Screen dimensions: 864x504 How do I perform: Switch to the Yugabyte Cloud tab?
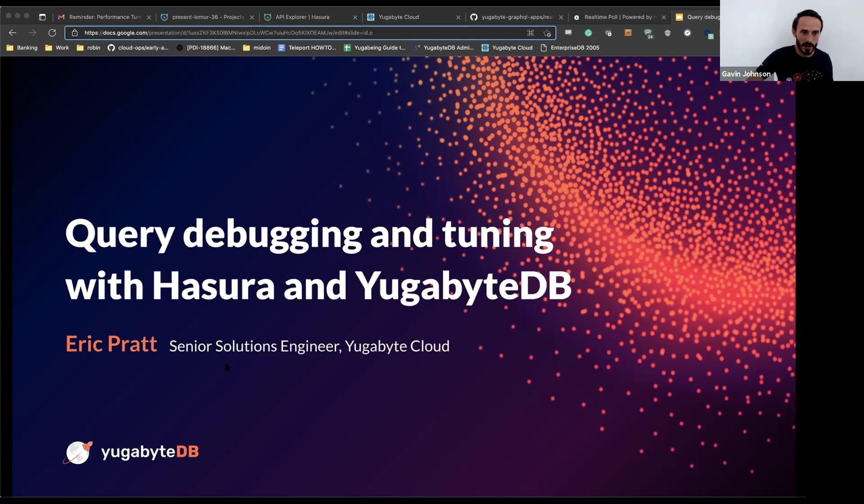(x=413, y=17)
